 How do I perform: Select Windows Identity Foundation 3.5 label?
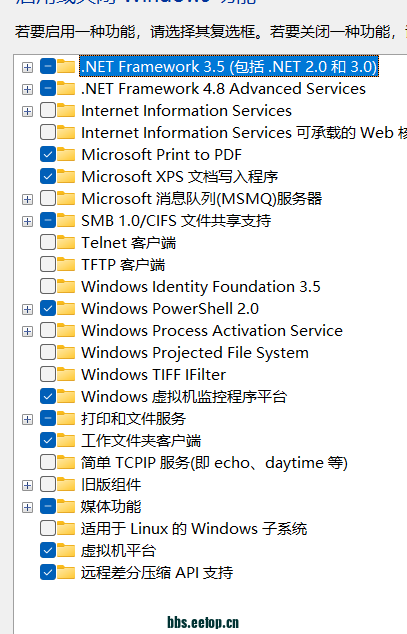[201, 287]
